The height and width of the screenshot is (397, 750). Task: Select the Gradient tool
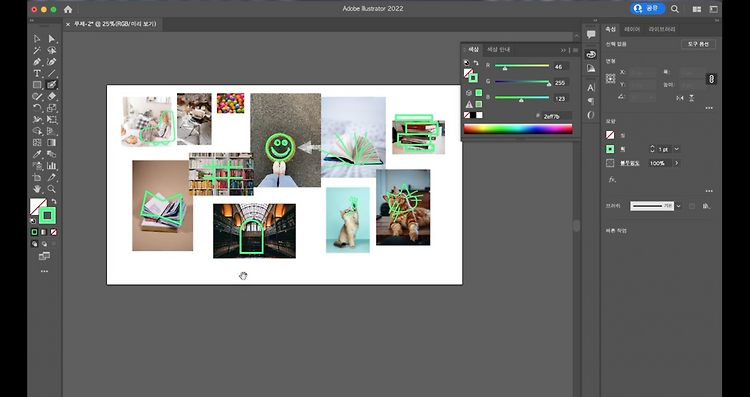(x=52, y=143)
